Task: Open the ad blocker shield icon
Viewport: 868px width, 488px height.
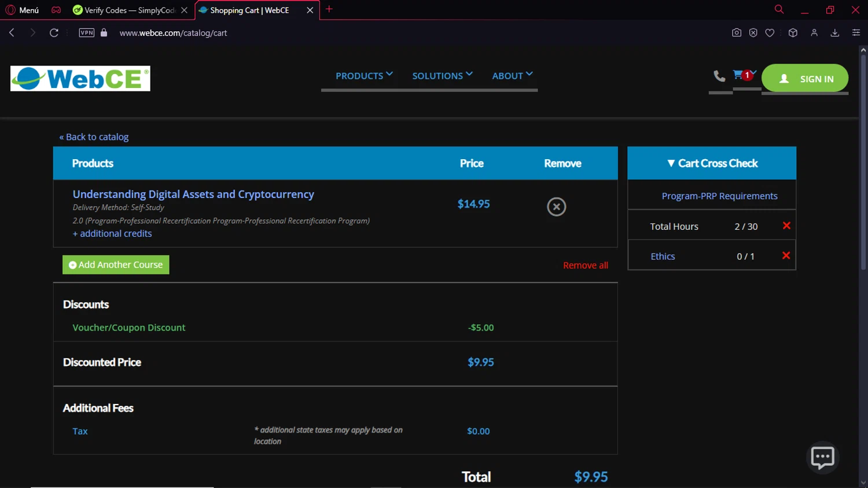Action: click(x=753, y=33)
